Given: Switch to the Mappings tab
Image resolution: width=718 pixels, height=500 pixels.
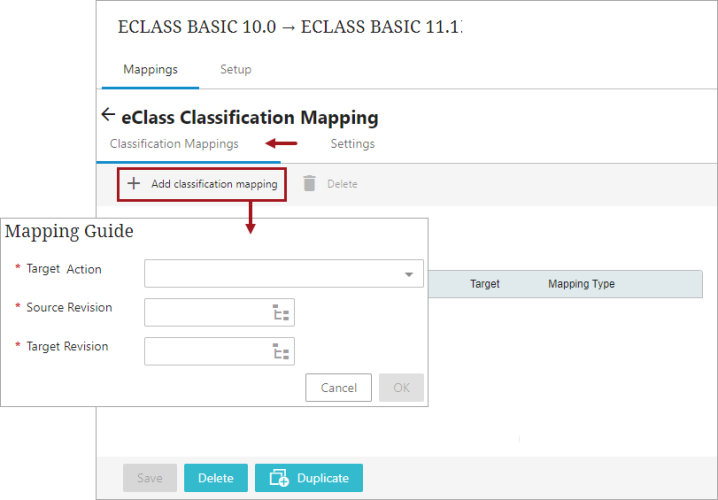Looking at the screenshot, I should click(x=150, y=70).
